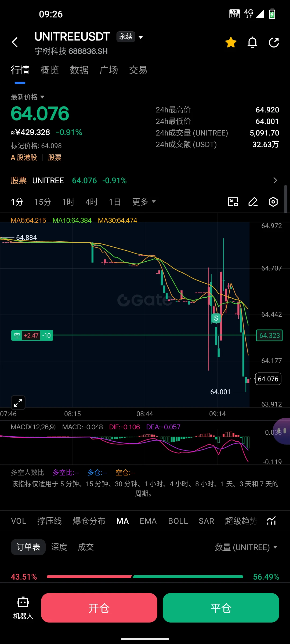Open the 机器人 trading bot
The height and width of the screenshot is (644, 290).
[x=23, y=609]
